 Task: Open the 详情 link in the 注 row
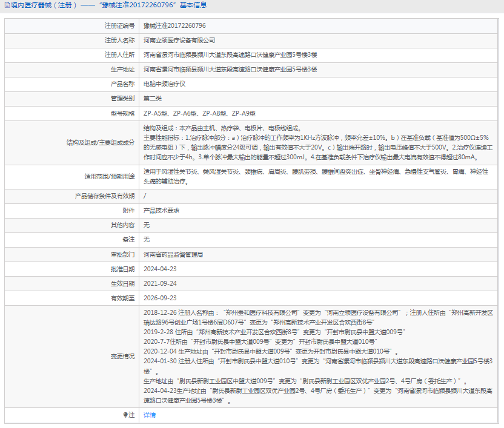pyautogui.click(x=150, y=415)
